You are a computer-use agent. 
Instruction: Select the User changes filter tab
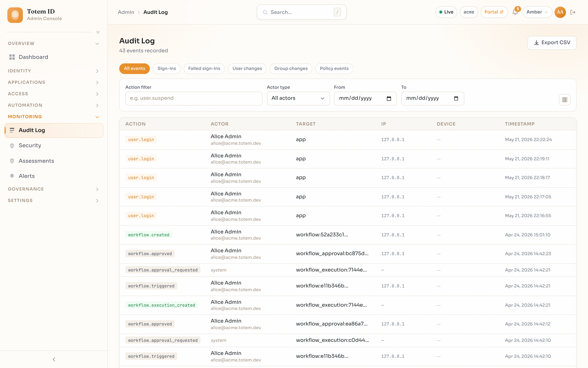[x=247, y=69]
